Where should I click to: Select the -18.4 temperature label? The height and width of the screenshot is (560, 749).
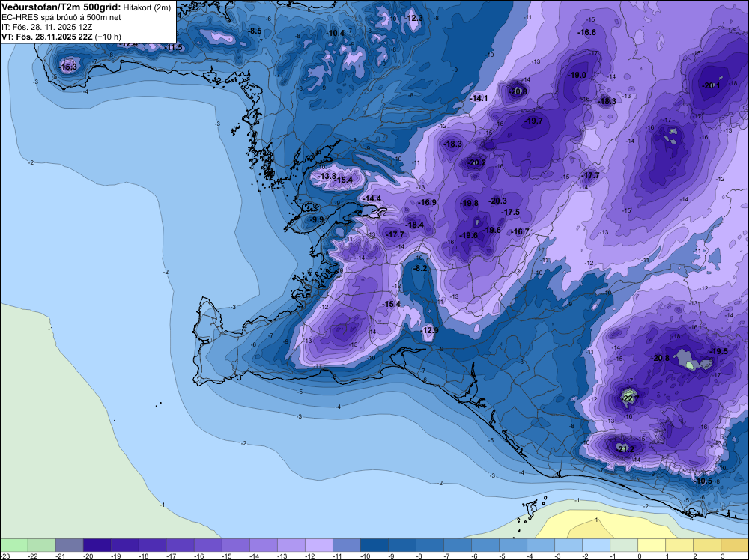pos(415,225)
